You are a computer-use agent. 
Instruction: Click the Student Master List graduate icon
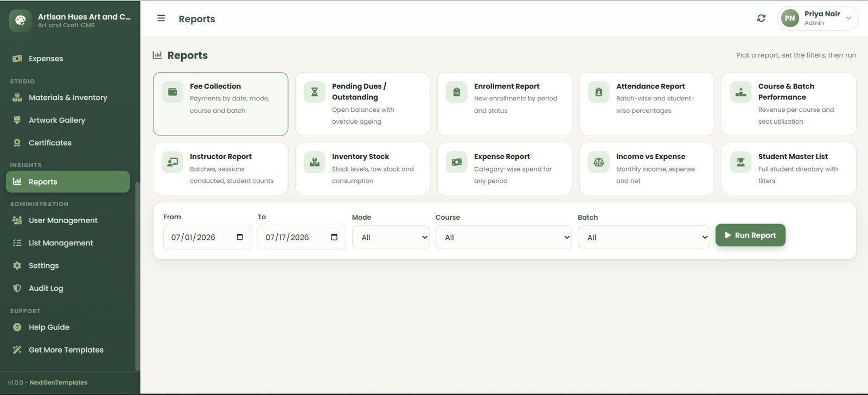(741, 162)
